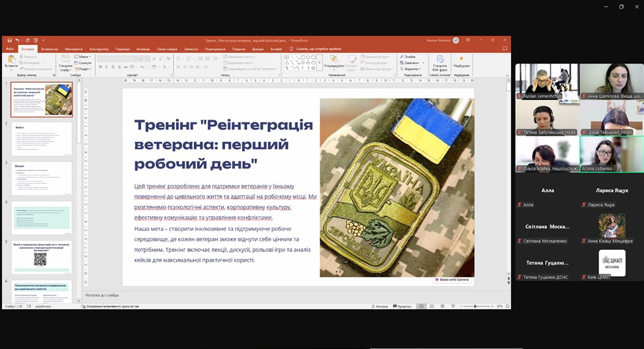Toggle underline П formatting
The image size is (644, 349).
(x=113, y=67)
